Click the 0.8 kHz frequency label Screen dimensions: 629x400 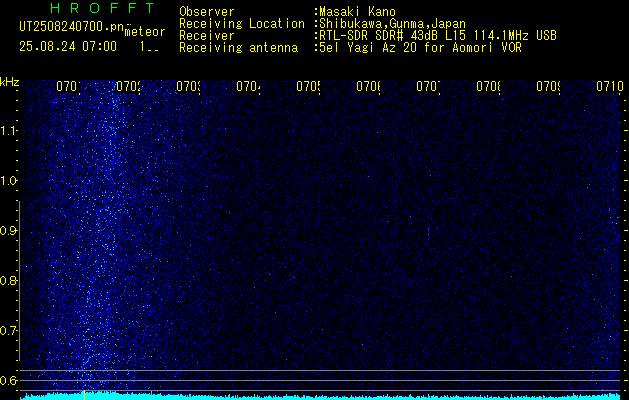click(x=9, y=280)
